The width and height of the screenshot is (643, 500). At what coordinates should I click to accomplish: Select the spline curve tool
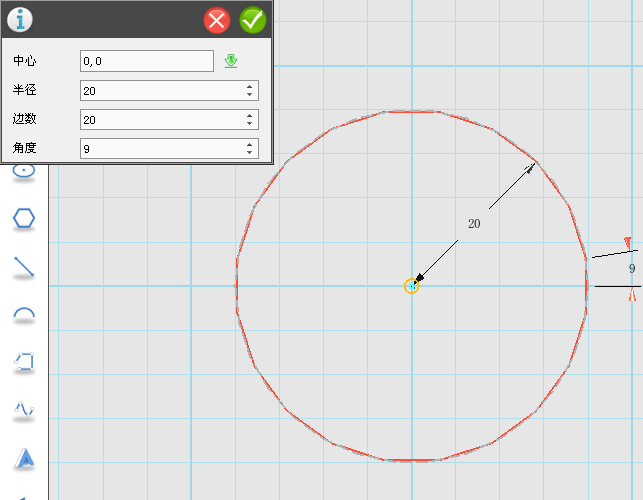[24, 410]
